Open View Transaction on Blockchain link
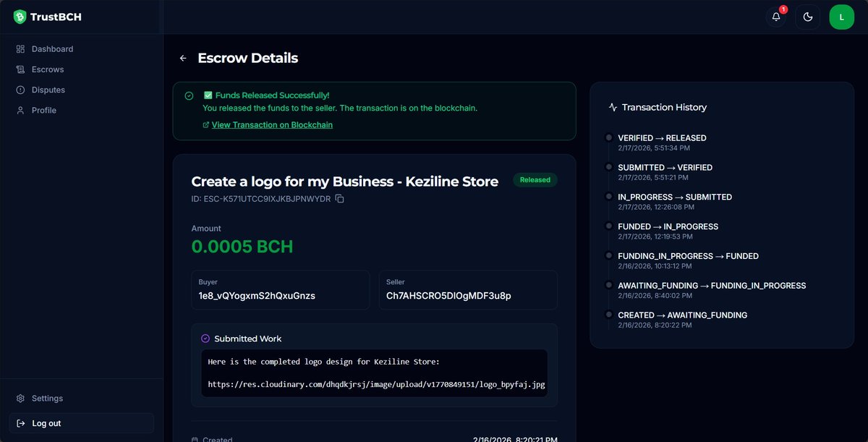Viewport: 868px width, 442px height. coord(272,125)
